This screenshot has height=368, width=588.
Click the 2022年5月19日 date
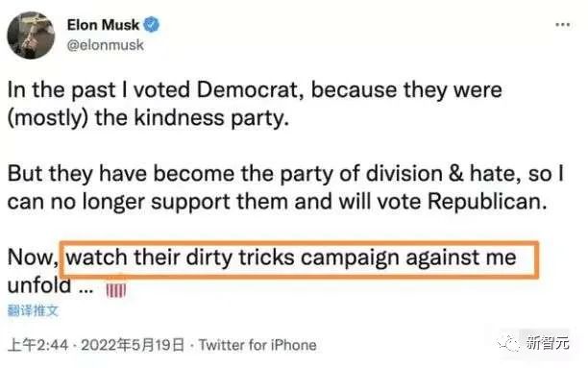pos(133,345)
